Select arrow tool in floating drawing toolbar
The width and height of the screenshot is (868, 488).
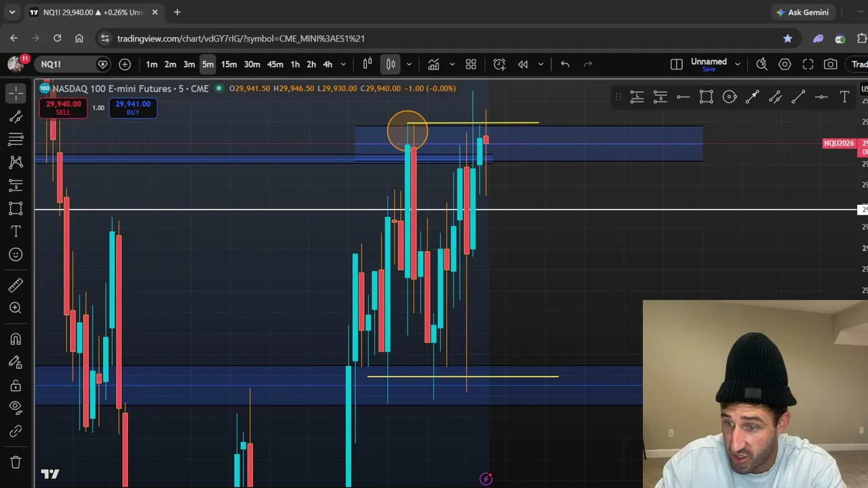tap(752, 98)
